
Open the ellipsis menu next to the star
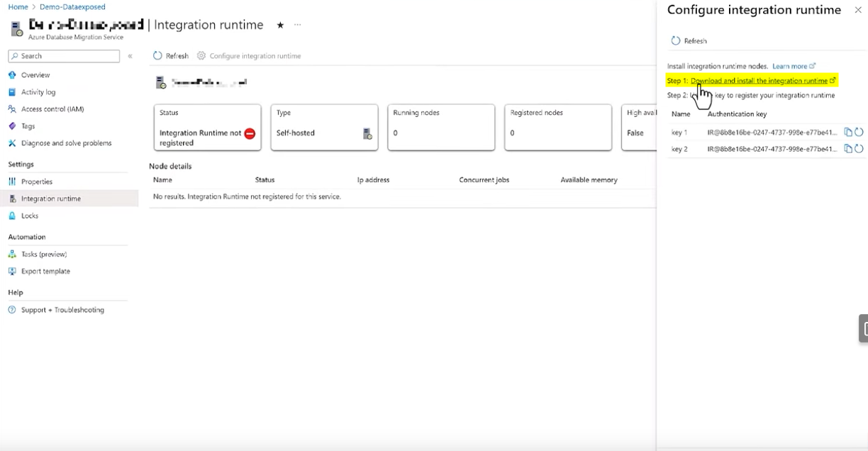pos(297,26)
